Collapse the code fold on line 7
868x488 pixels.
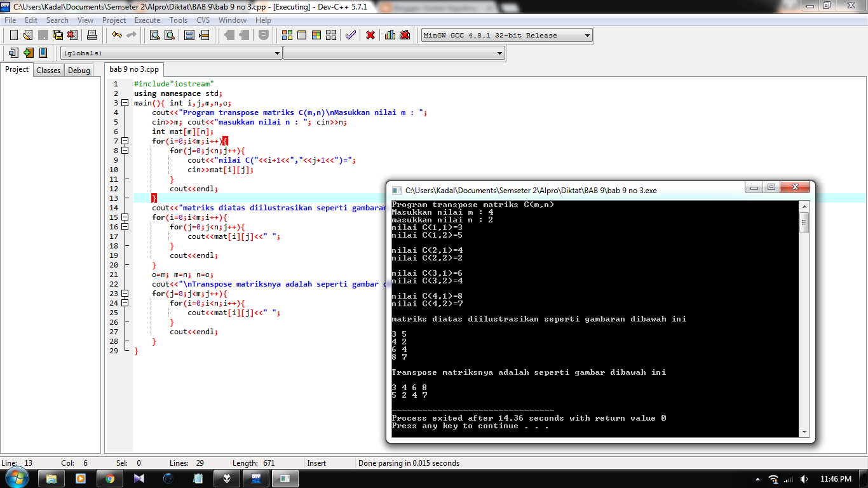pyautogui.click(x=125, y=141)
